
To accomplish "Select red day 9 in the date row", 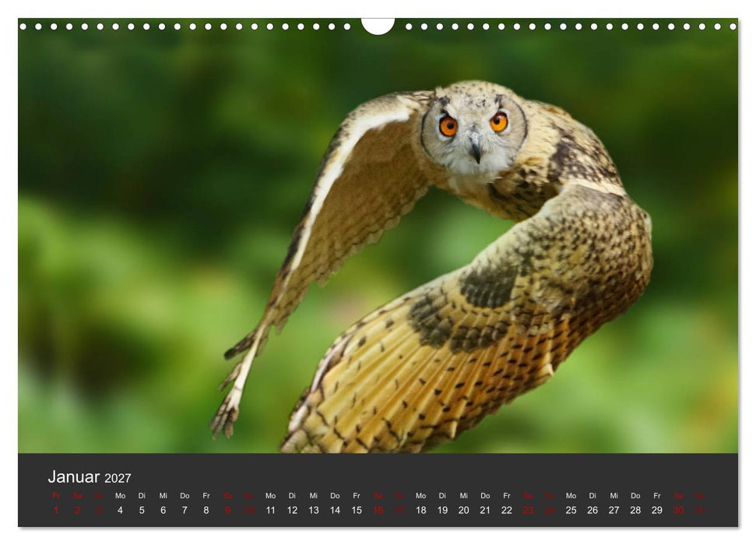I will click(x=227, y=510).
